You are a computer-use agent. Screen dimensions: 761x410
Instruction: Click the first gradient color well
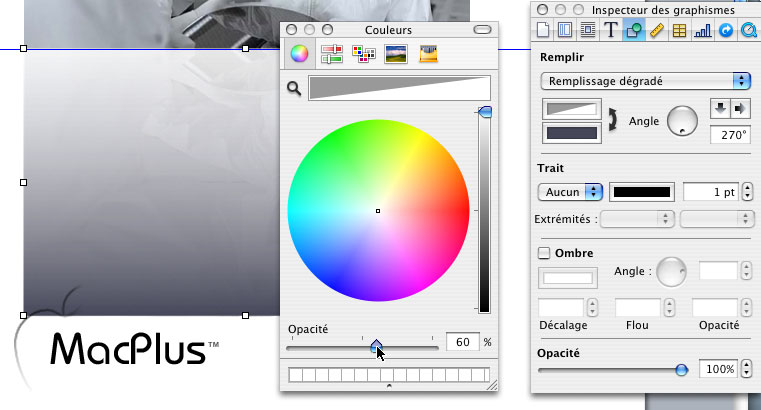572,109
